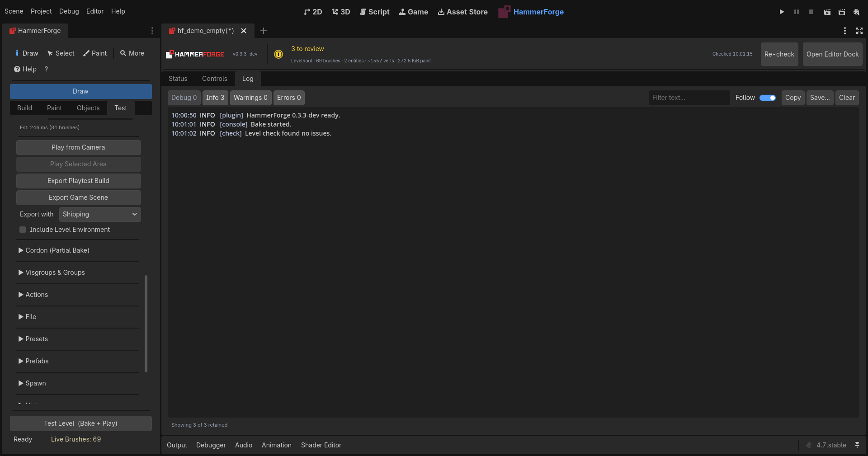Screen dimensions: 868x456
Task: Open the More tools search
Action: (132, 53)
